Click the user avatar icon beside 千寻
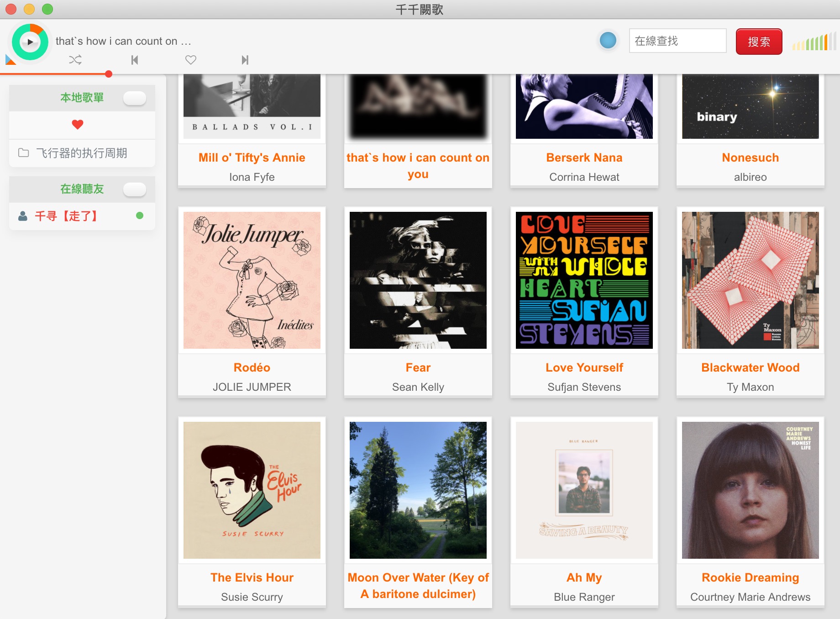This screenshot has width=840, height=619. tap(23, 216)
